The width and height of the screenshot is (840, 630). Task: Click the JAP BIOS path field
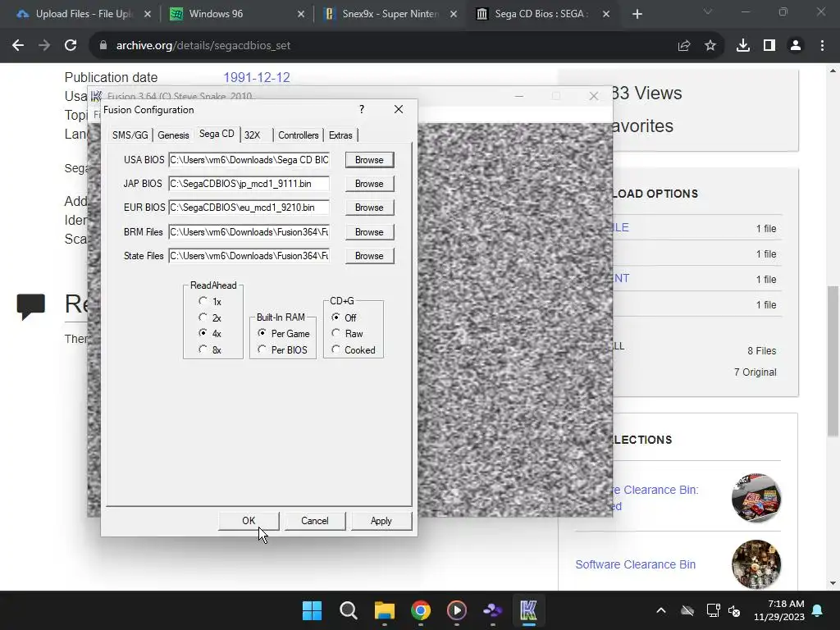coord(249,183)
